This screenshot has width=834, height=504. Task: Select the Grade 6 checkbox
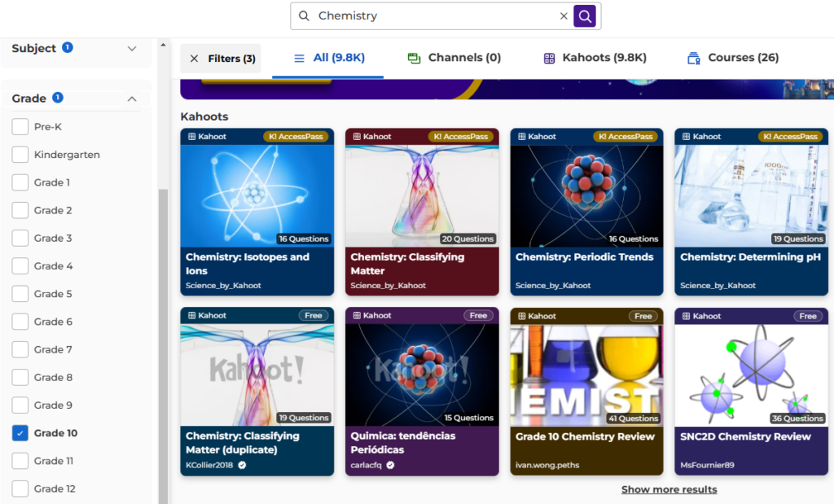[20, 322]
